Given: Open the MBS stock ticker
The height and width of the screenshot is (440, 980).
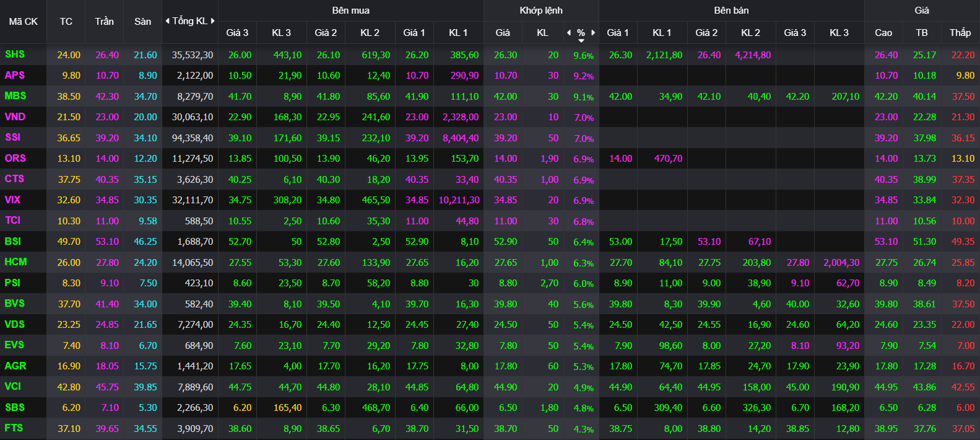Looking at the screenshot, I should (x=15, y=96).
